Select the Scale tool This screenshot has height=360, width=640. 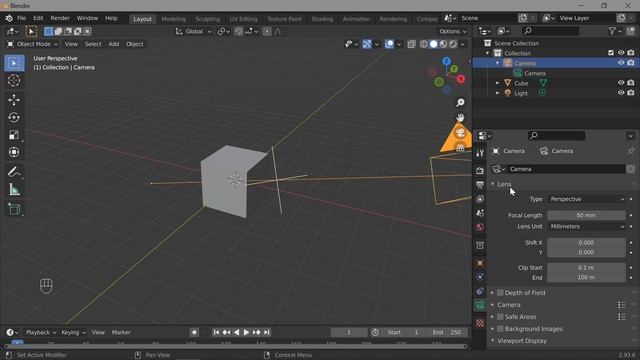click(14, 135)
